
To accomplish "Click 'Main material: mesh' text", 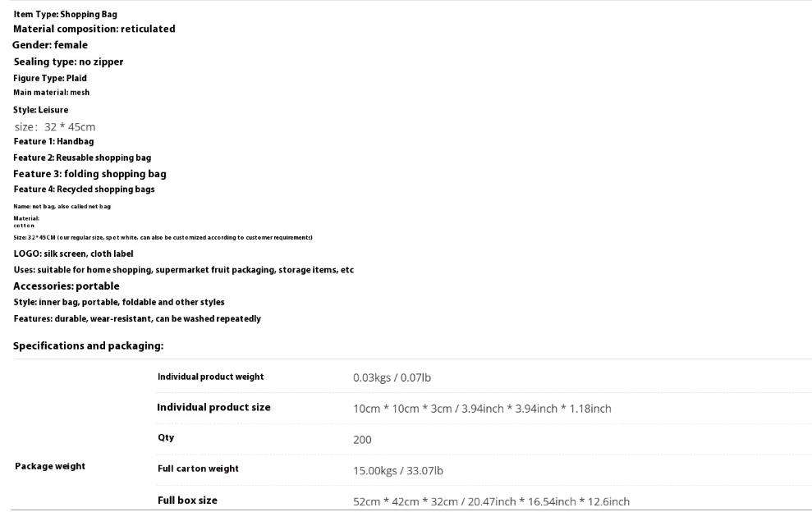I will pyautogui.click(x=51, y=92).
